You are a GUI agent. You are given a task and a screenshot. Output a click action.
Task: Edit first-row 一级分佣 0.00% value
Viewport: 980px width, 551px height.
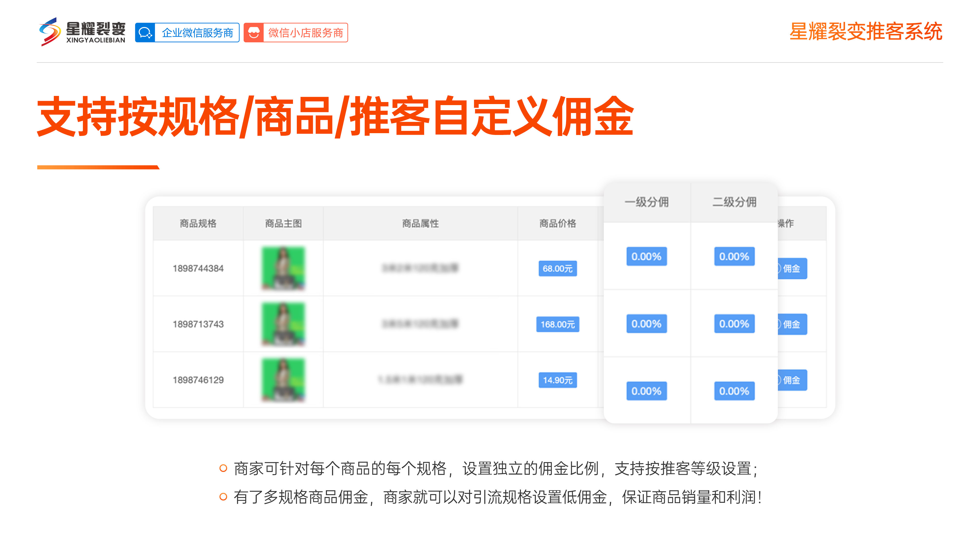click(x=646, y=257)
